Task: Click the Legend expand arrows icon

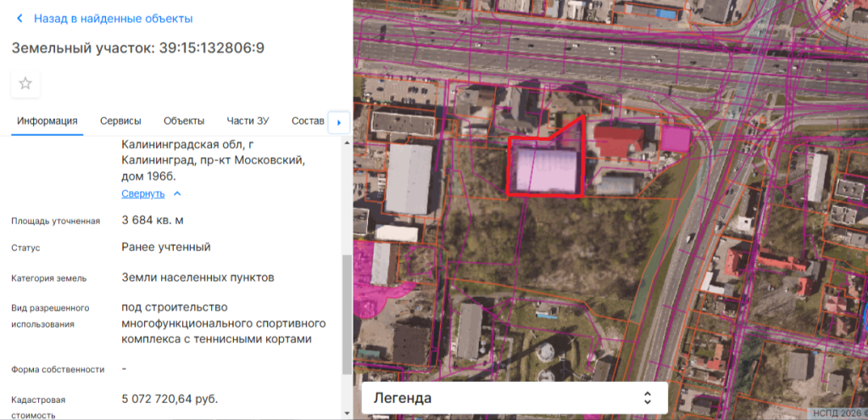Action: 647,398
